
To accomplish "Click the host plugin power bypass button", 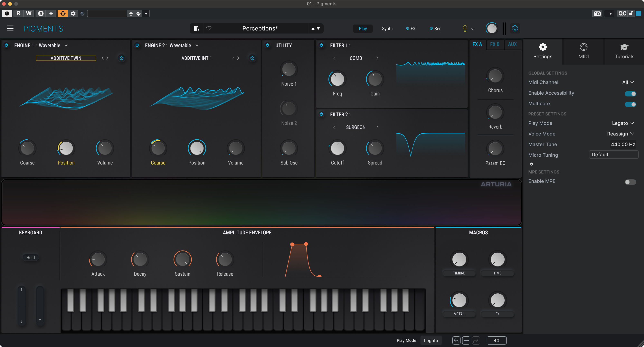I will [7, 13].
